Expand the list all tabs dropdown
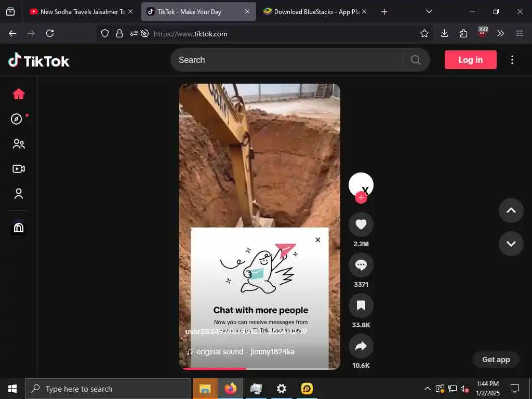This screenshot has height=399, width=532. pyautogui.click(x=429, y=11)
